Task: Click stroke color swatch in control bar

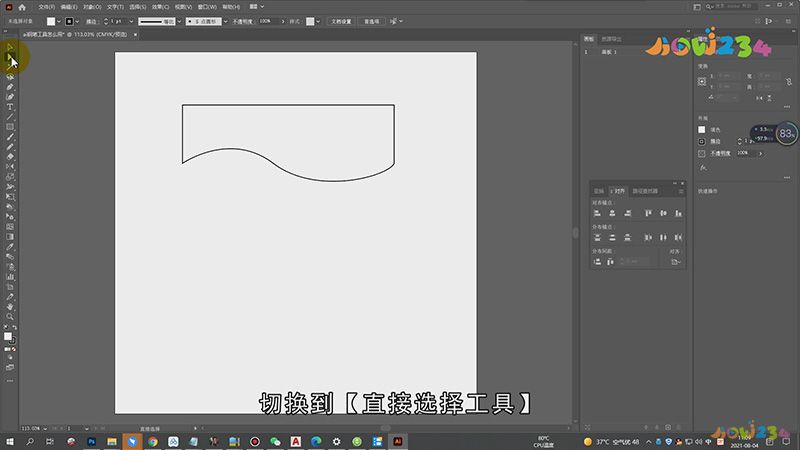Action: pyautogui.click(x=69, y=21)
